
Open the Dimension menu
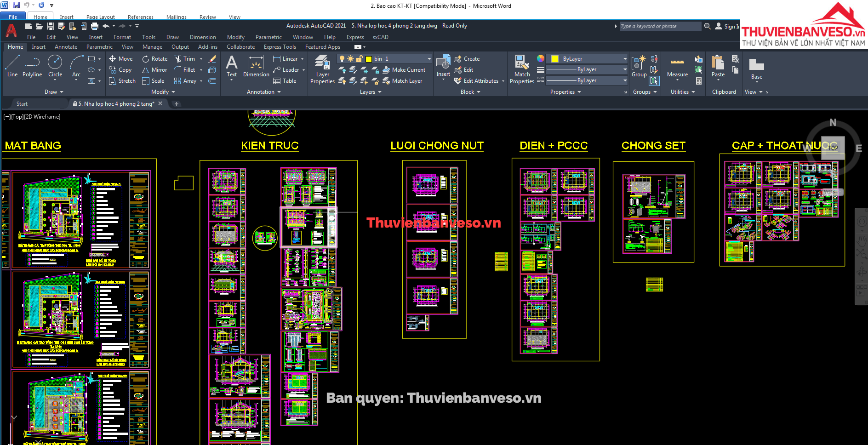coord(203,37)
